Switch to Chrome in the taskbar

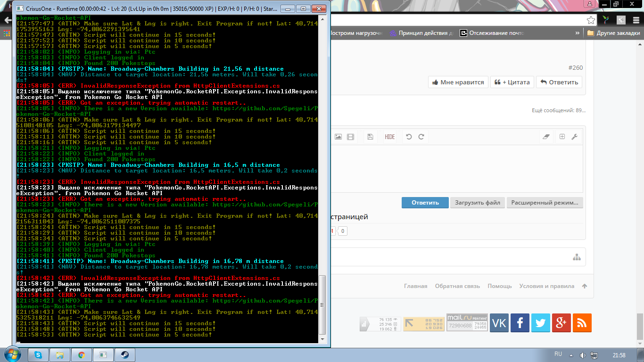[x=82, y=355]
